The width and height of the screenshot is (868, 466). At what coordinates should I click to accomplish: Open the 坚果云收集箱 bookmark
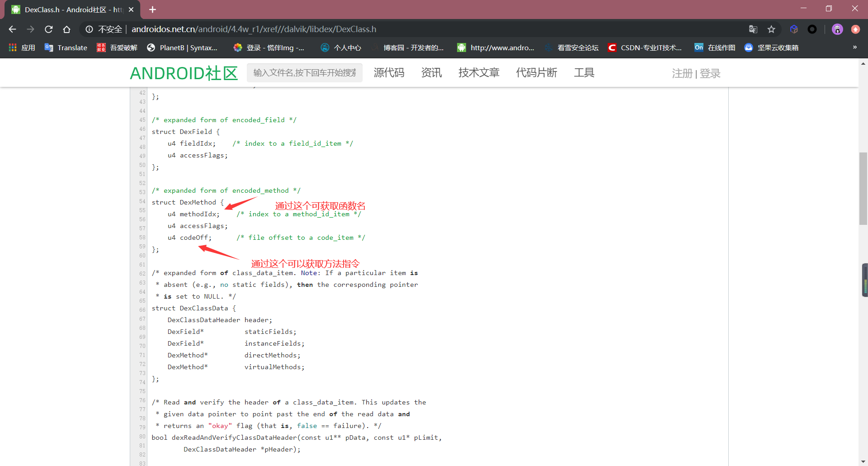click(771, 48)
